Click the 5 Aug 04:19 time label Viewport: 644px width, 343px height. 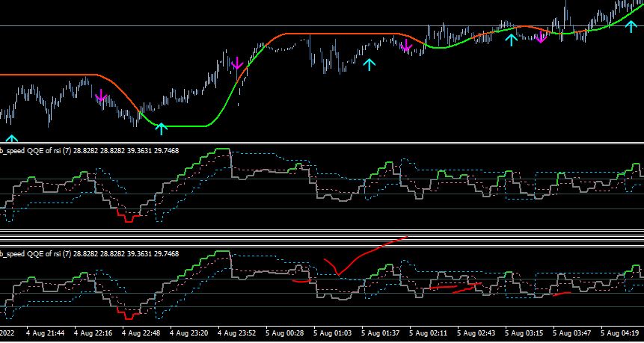621,333
